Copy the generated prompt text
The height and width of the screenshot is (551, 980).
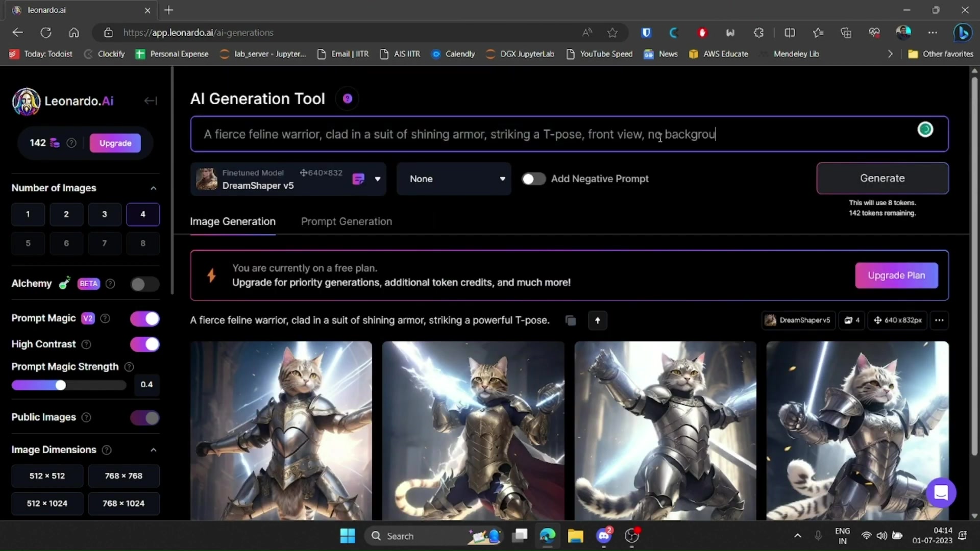click(x=570, y=320)
